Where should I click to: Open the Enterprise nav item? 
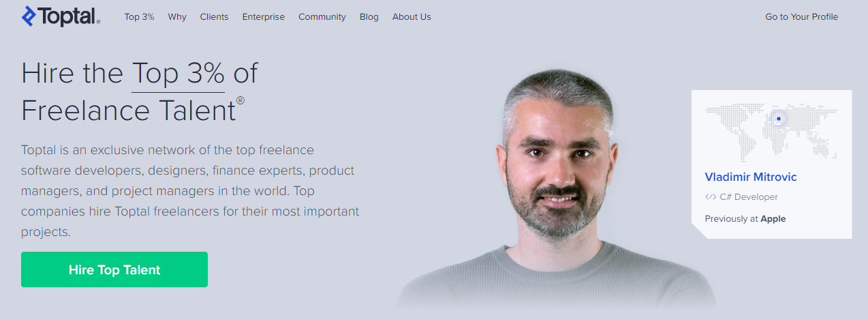pyautogui.click(x=264, y=17)
